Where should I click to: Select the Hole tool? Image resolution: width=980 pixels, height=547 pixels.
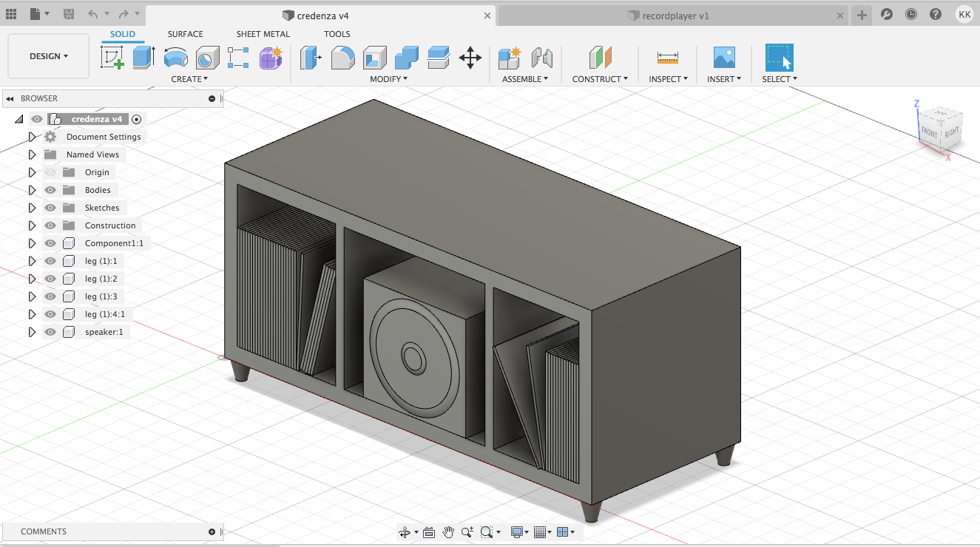[x=207, y=58]
